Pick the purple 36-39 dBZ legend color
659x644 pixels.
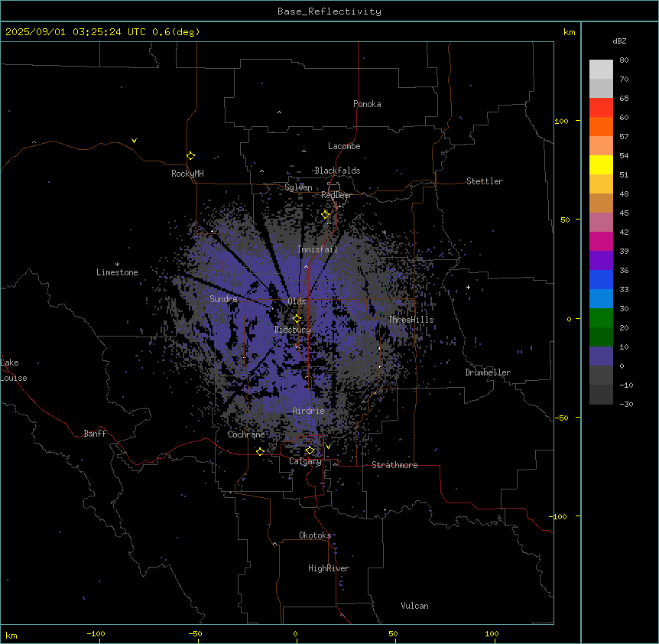click(601, 261)
